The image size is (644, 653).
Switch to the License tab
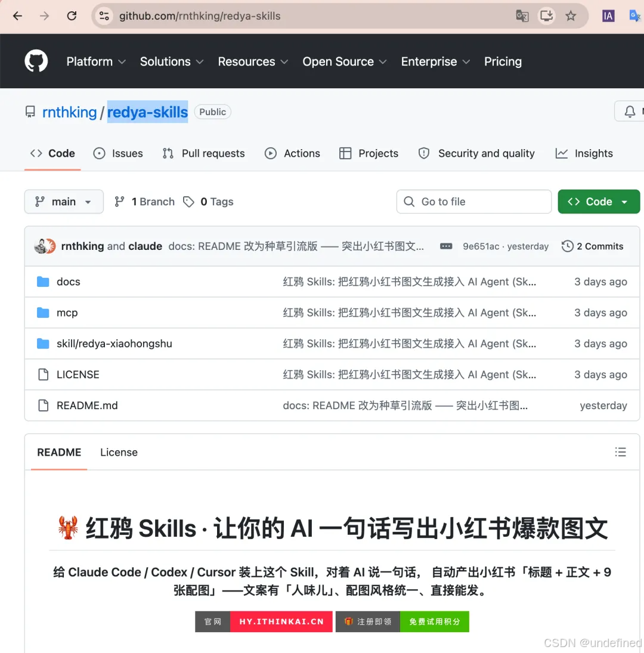[119, 452]
